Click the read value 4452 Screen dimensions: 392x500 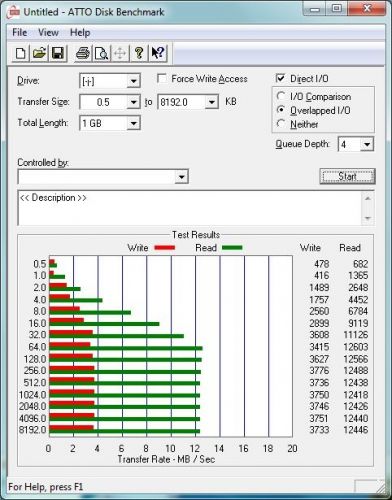point(358,300)
